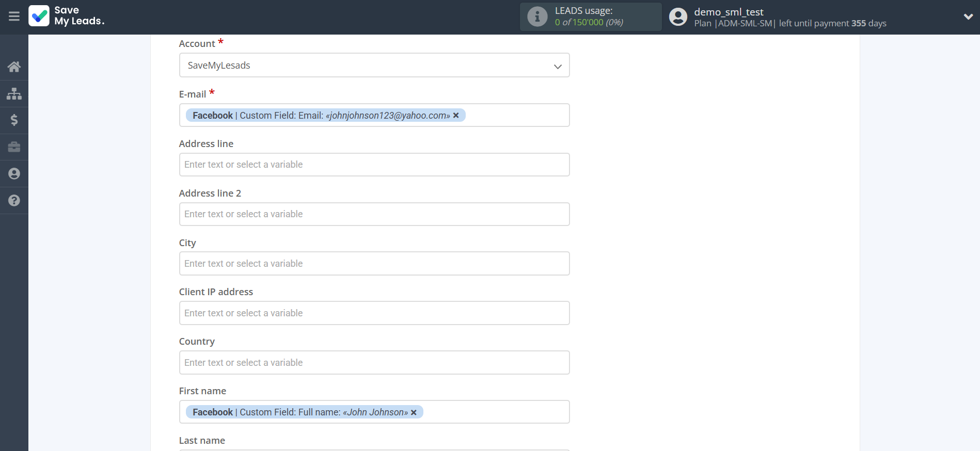Click into the City field

(x=374, y=264)
